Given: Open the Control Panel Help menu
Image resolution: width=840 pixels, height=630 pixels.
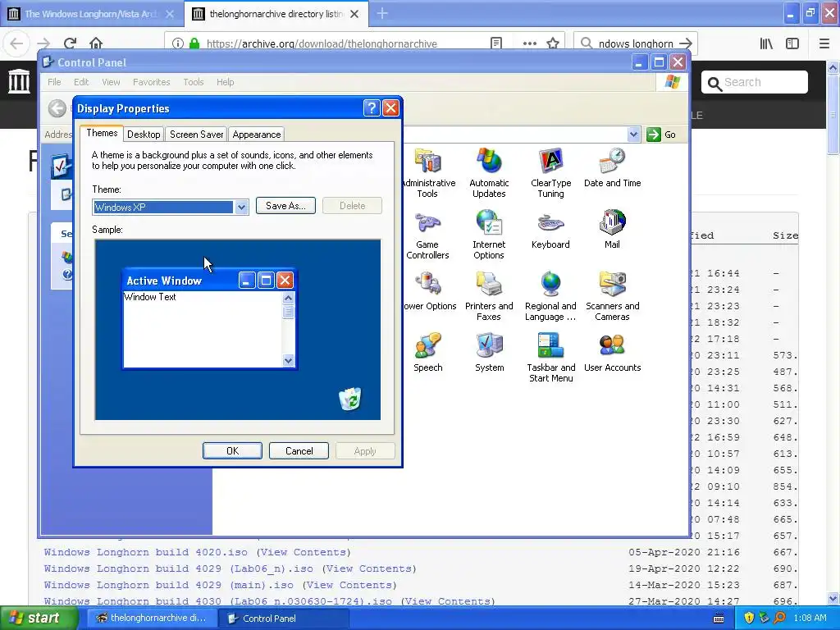Looking at the screenshot, I should (x=225, y=82).
